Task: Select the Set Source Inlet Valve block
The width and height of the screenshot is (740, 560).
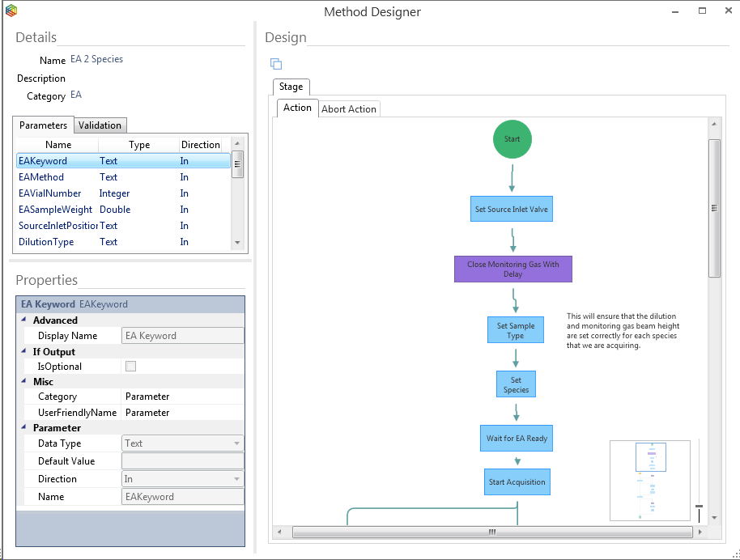Action: click(511, 210)
